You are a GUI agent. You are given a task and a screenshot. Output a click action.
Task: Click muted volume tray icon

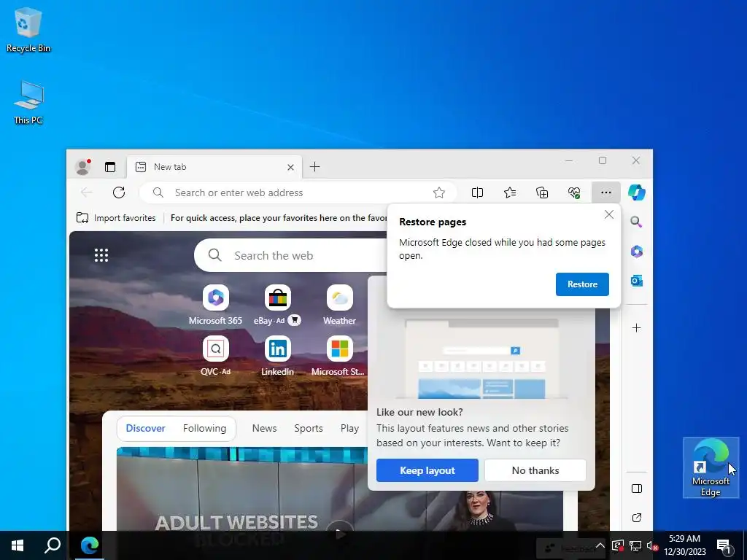[652, 545]
